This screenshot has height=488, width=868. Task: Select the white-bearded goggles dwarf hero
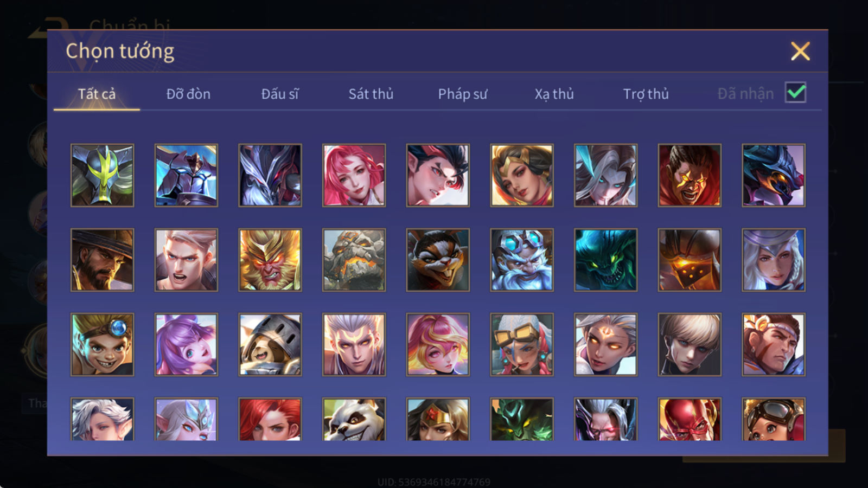pos(522,260)
